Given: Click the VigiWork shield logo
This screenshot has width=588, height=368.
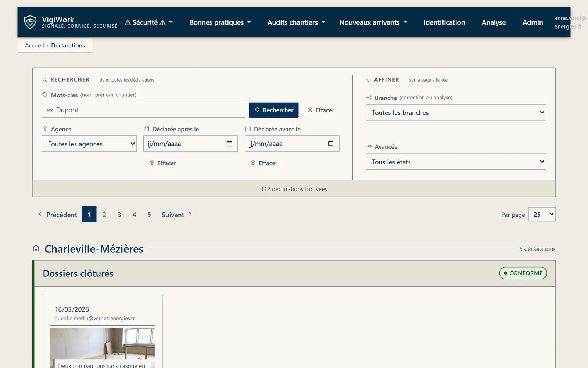Looking at the screenshot, I should (x=30, y=22).
